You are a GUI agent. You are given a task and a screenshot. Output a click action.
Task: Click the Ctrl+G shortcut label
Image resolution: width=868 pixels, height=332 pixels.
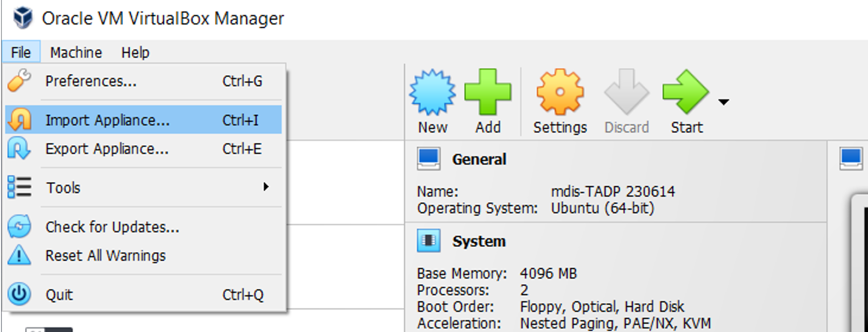(242, 81)
